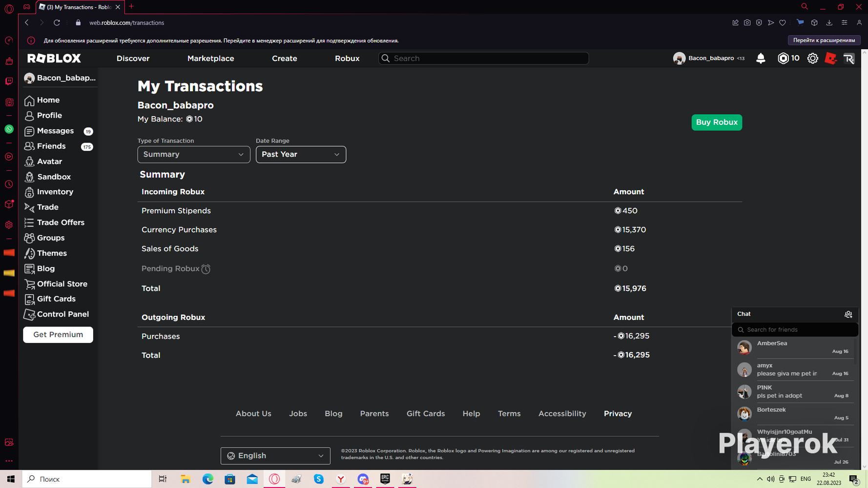Screen dimensions: 868x488
Task: Open a new browser tab
Action: pos(131,7)
